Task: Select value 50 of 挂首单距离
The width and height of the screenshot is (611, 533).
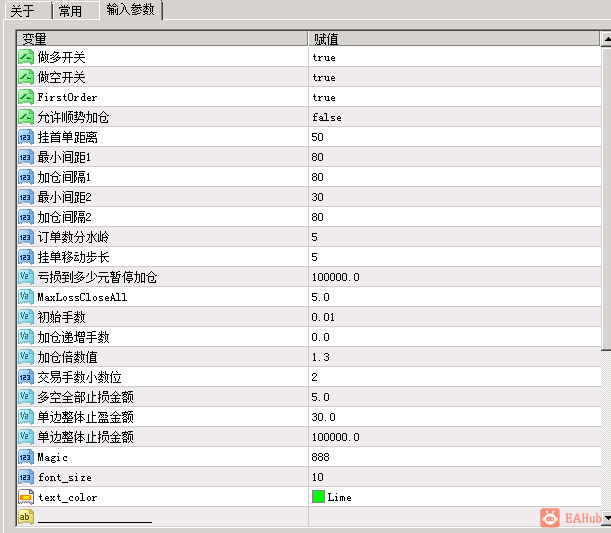Action: point(317,137)
